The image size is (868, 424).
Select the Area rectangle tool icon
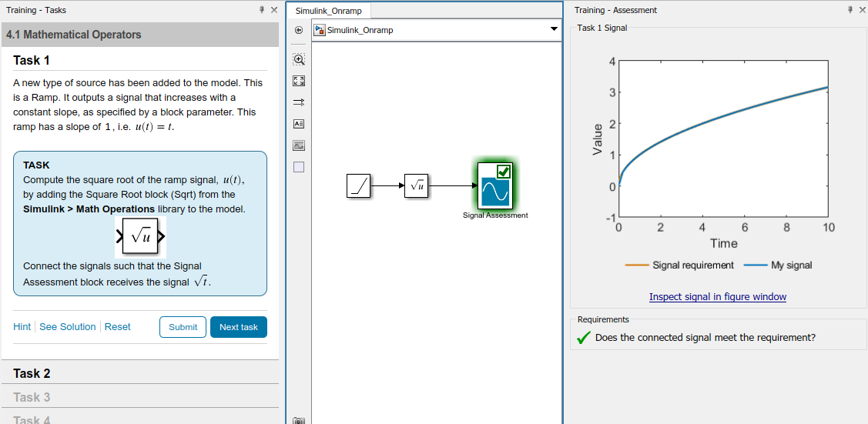pos(299,166)
